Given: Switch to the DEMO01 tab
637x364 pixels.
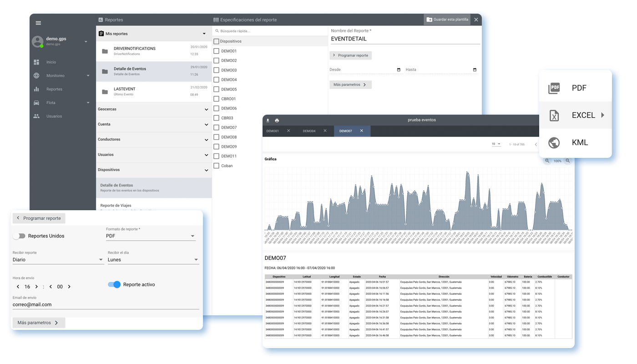Looking at the screenshot, I should click(273, 131).
